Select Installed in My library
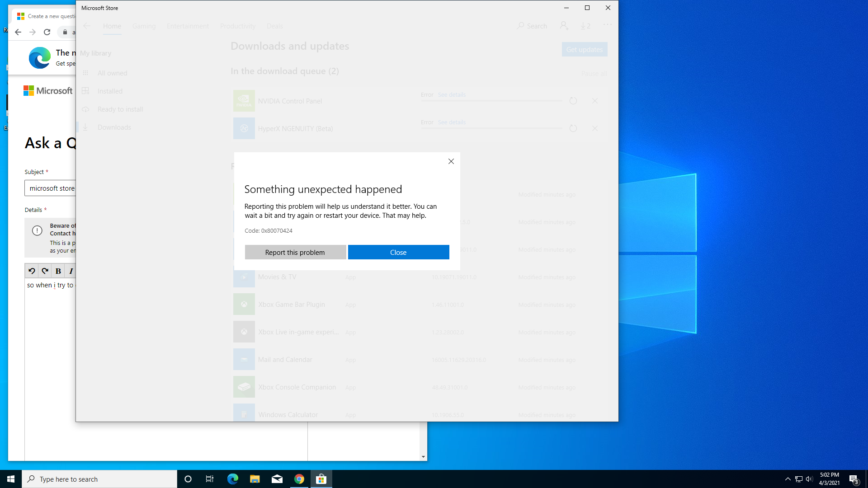The image size is (868, 488). click(x=110, y=91)
